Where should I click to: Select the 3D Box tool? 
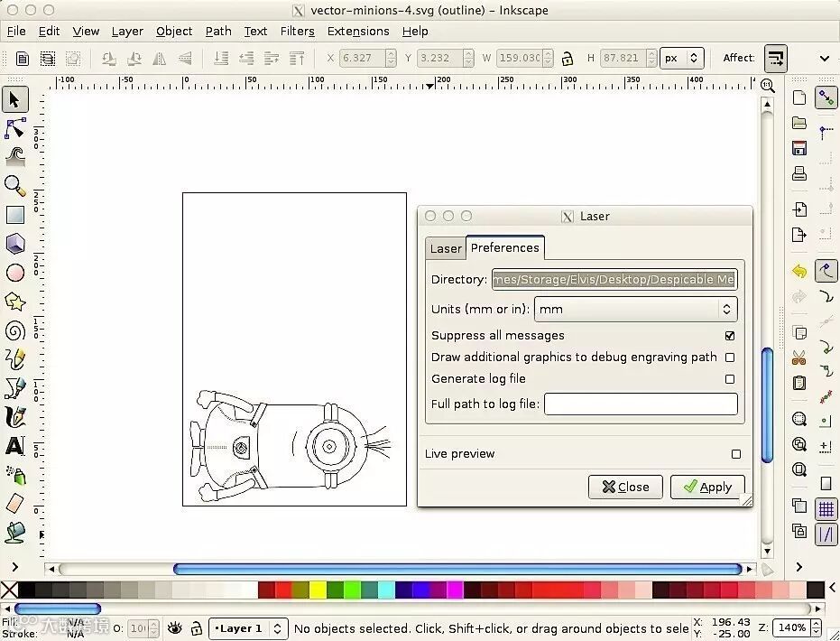click(x=15, y=244)
